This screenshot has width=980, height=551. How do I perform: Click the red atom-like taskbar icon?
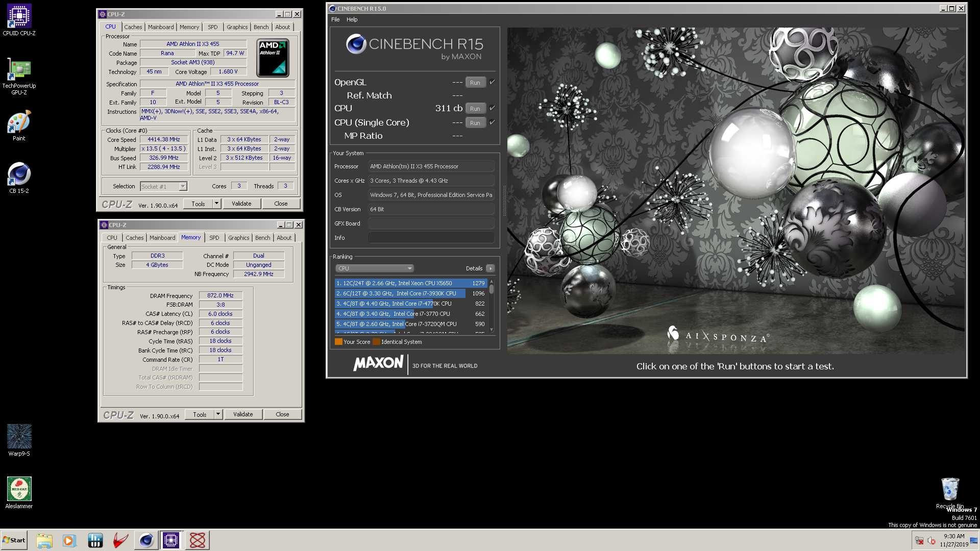point(197,540)
